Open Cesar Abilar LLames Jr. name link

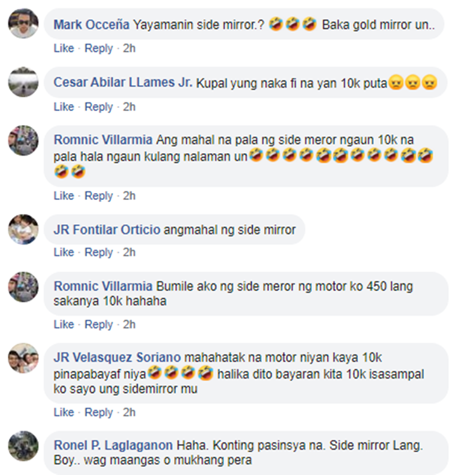tap(123, 83)
